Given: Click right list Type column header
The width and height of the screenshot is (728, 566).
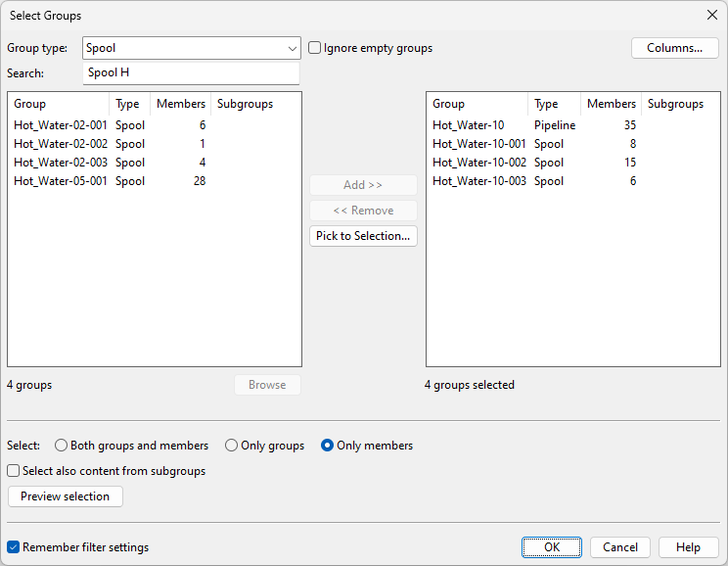Looking at the screenshot, I should point(554,104).
